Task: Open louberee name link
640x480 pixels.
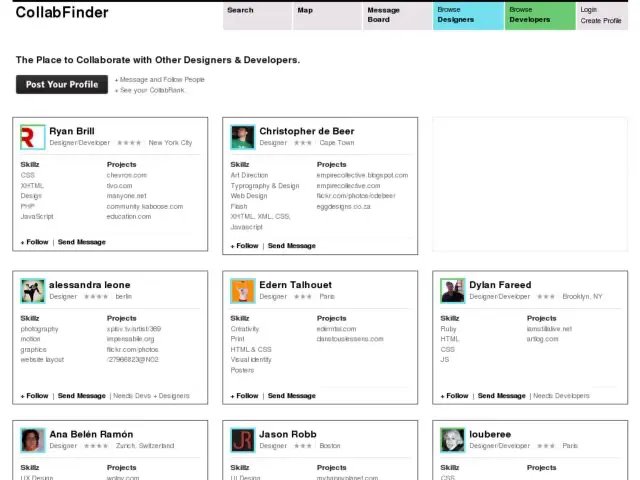Action: [x=490, y=434]
